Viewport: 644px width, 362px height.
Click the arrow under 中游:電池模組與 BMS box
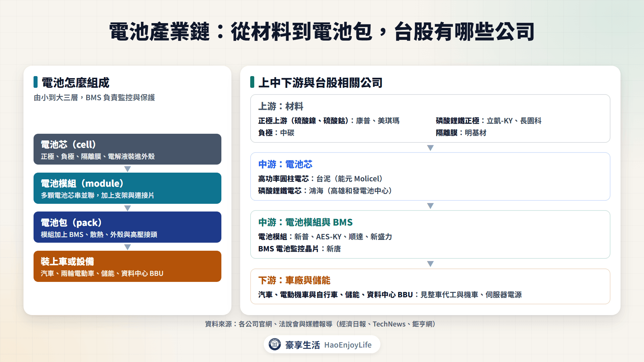tap(430, 263)
